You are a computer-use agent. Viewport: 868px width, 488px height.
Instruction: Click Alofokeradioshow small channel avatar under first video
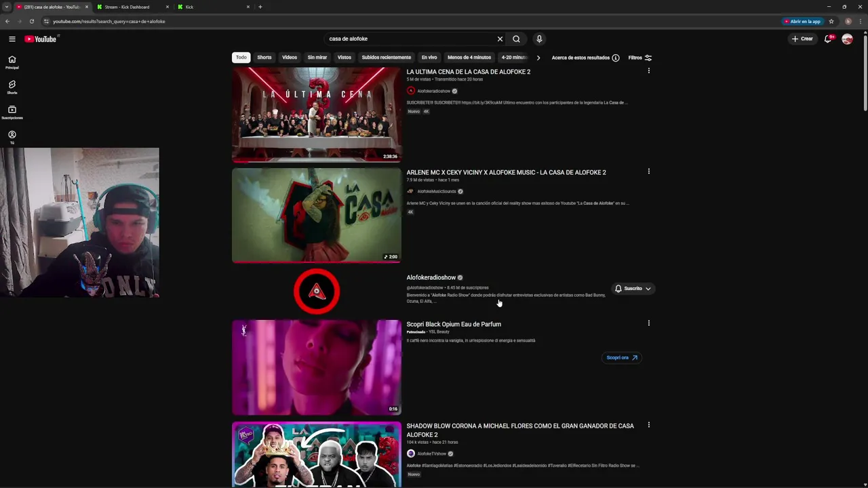[x=410, y=91]
